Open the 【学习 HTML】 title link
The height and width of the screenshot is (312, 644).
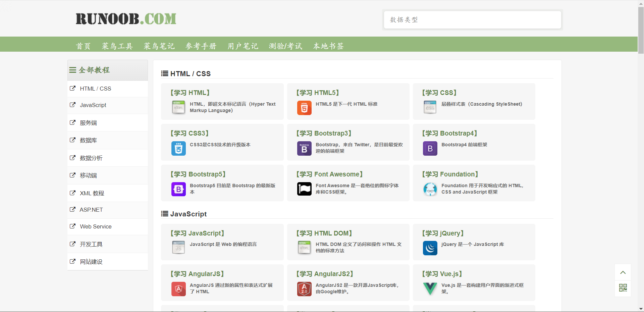pyautogui.click(x=190, y=93)
